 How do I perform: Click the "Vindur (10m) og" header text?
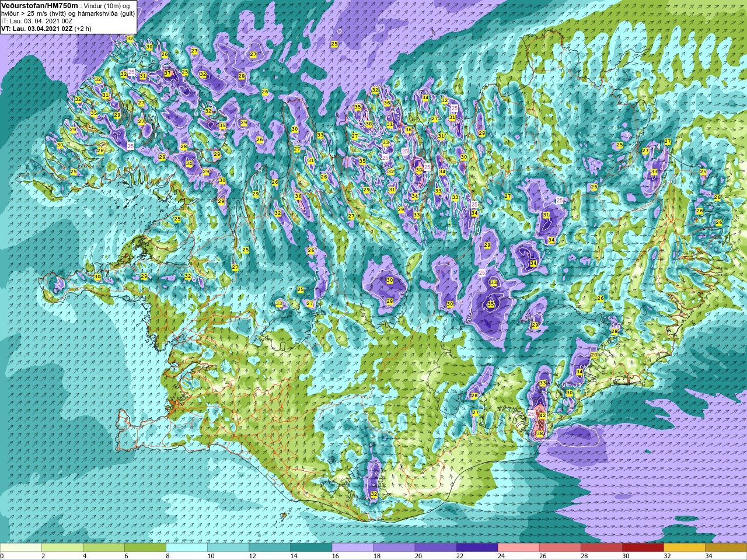coord(107,6)
